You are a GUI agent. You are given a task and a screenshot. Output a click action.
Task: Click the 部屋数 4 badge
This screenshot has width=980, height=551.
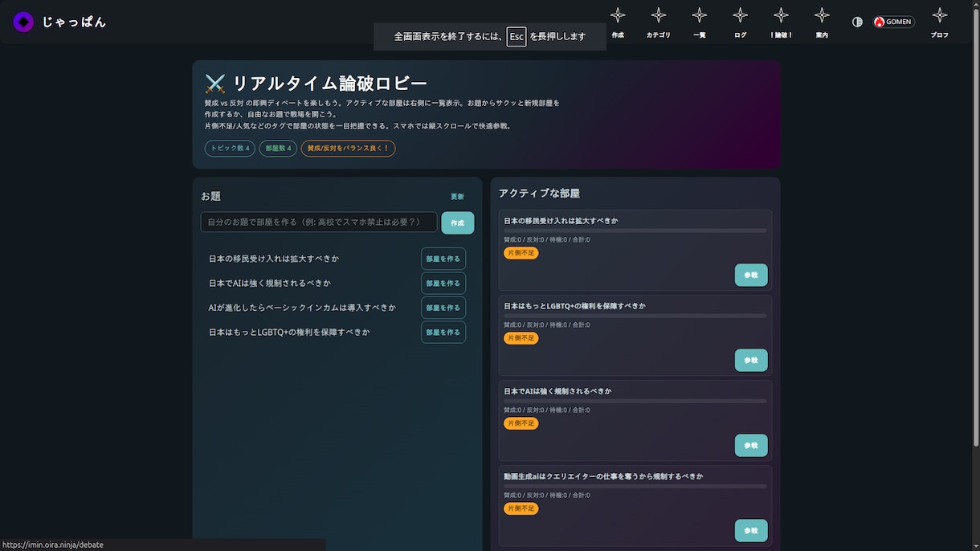278,149
